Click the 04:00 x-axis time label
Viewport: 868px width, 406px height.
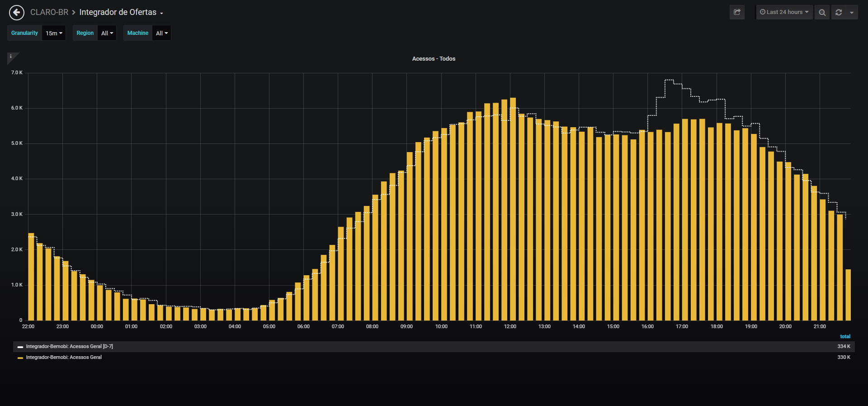[x=235, y=327]
